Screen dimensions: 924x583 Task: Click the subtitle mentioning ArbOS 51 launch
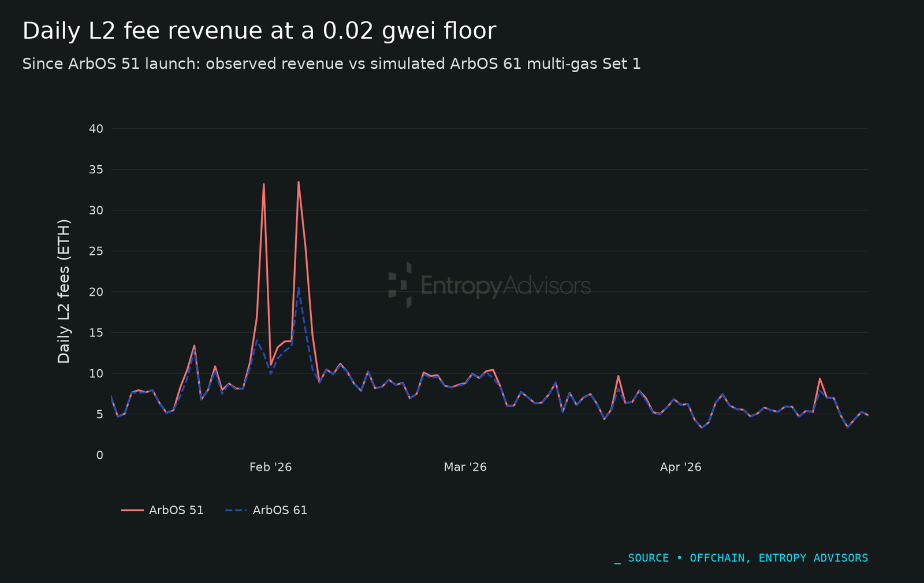[x=331, y=64]
